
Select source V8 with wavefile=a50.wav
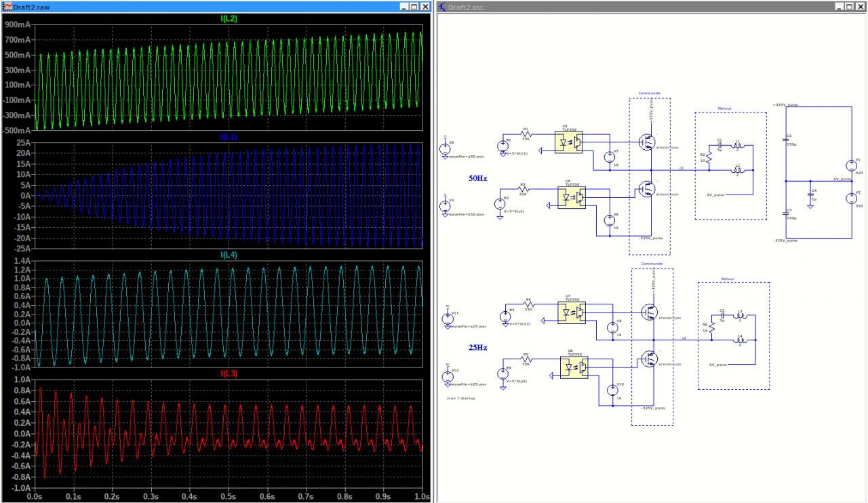tap(446, 148)
